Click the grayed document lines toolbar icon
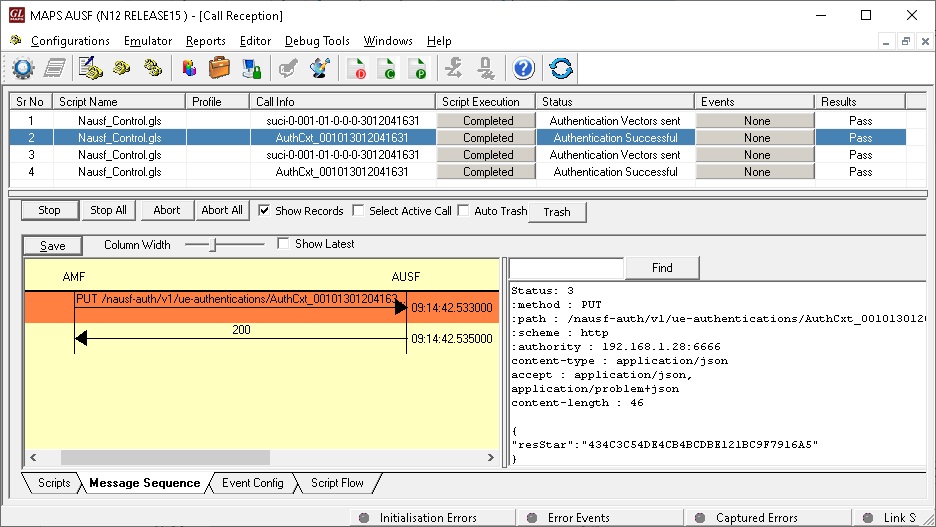 click(55, 68)
